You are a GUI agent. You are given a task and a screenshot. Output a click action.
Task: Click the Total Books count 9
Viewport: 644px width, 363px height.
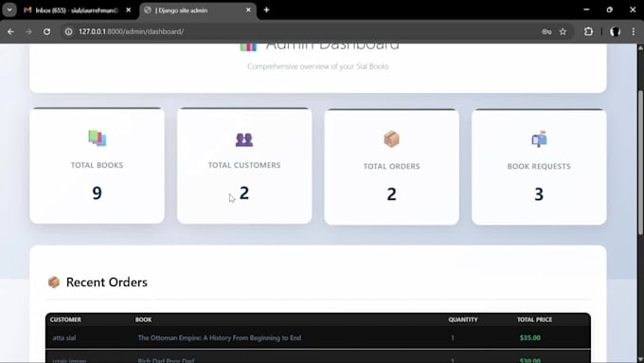pyautogui.click(x=97, y=192)
